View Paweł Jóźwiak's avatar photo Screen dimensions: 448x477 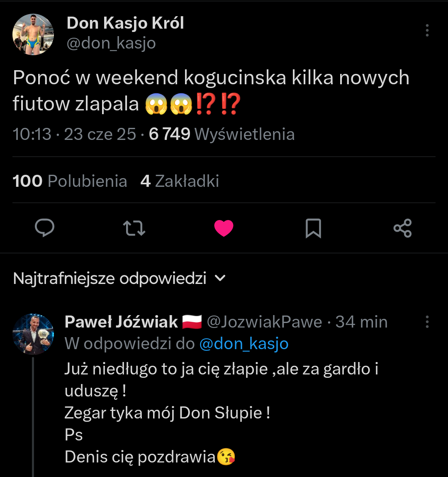click(33, 334)
